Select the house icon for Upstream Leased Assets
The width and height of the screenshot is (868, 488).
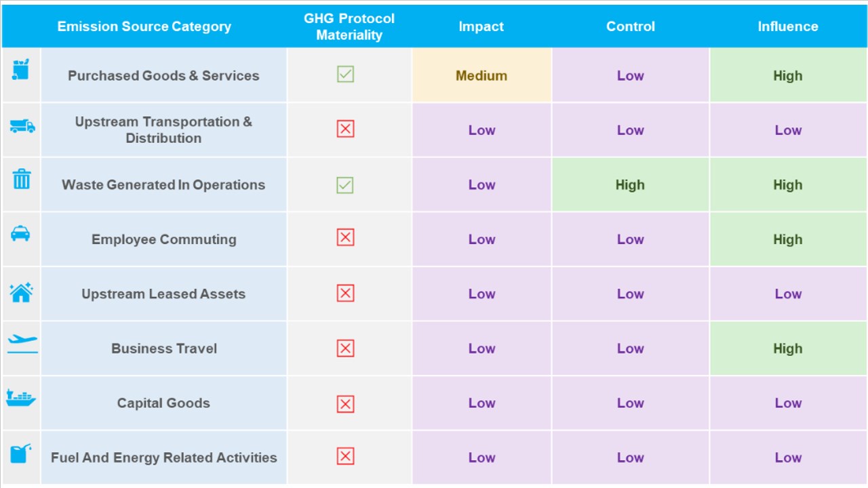pyautogui.click(x=21, y=292)
